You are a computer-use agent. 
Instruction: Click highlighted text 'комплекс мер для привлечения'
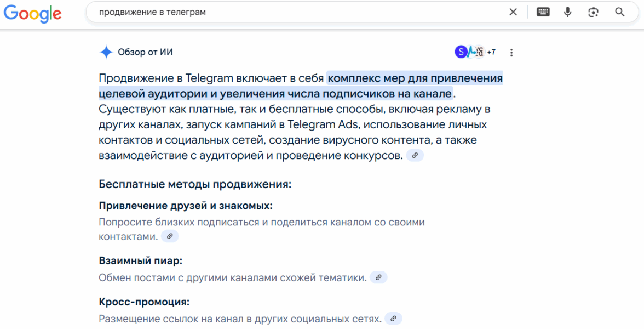(x=416, y=78)
